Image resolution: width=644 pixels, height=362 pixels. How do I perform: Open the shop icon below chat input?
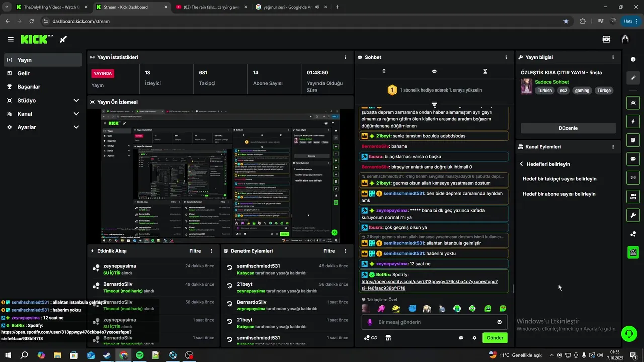coord(388,338)
